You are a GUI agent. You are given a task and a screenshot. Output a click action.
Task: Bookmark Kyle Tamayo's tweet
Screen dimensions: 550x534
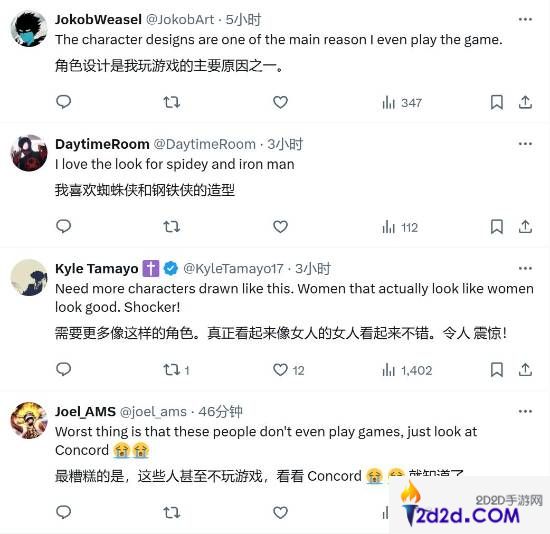pyautogui.click(x=497, y=370)
